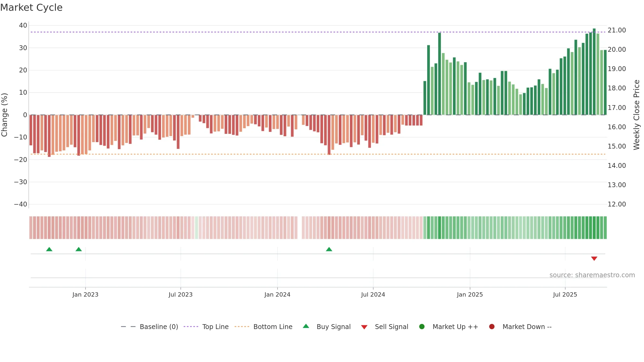The width and height of the screenshot is (644, 362).
Task: Click the 17.00 price tick label
Action: point(617,108)
